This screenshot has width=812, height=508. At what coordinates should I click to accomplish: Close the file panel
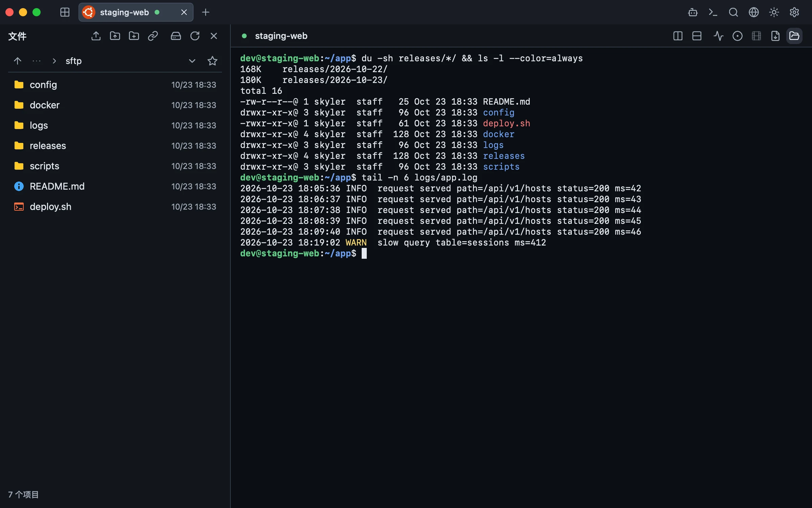213,36
